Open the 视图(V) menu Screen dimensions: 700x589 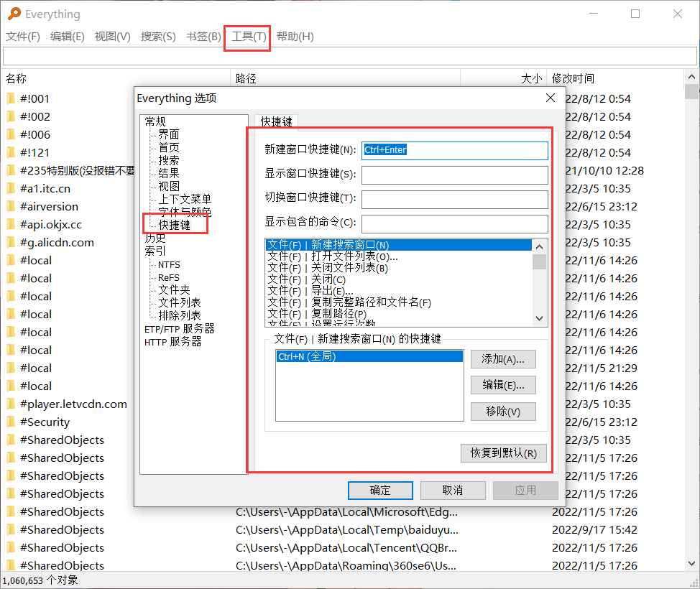[x=113, y=37]
